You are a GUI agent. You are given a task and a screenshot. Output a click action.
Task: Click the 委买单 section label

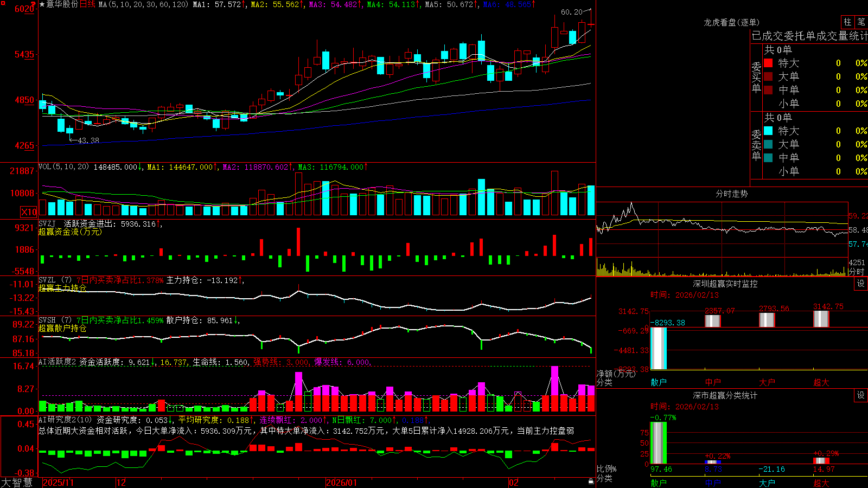tap(756, 78)
